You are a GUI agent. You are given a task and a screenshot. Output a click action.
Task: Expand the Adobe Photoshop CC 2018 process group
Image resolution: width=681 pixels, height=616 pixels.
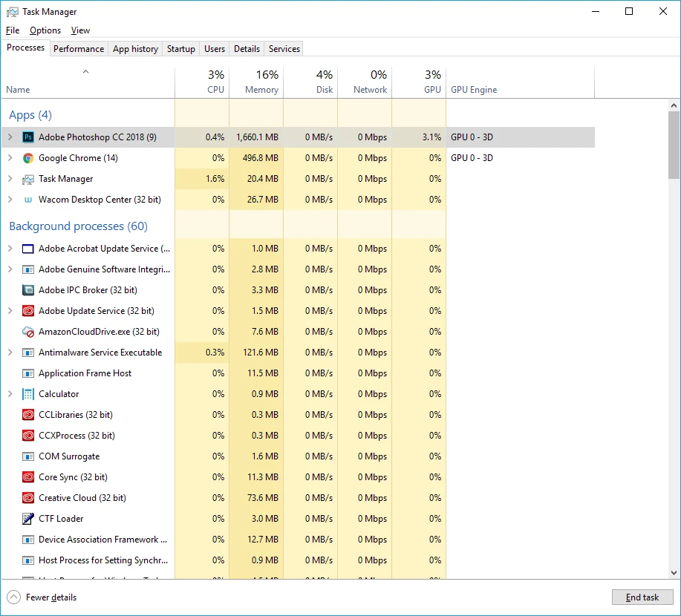click(10, 137)
